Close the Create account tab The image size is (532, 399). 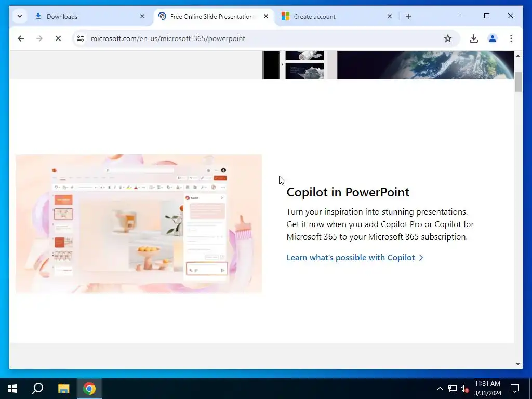click(390, 16)
